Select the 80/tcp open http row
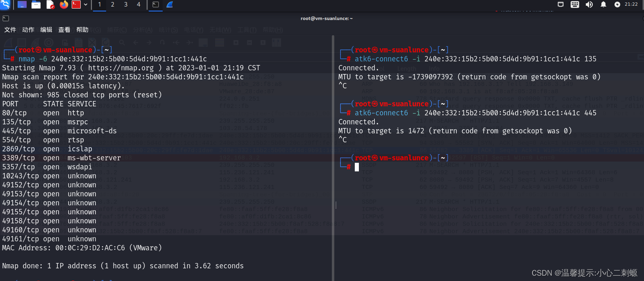 point(43,113)
